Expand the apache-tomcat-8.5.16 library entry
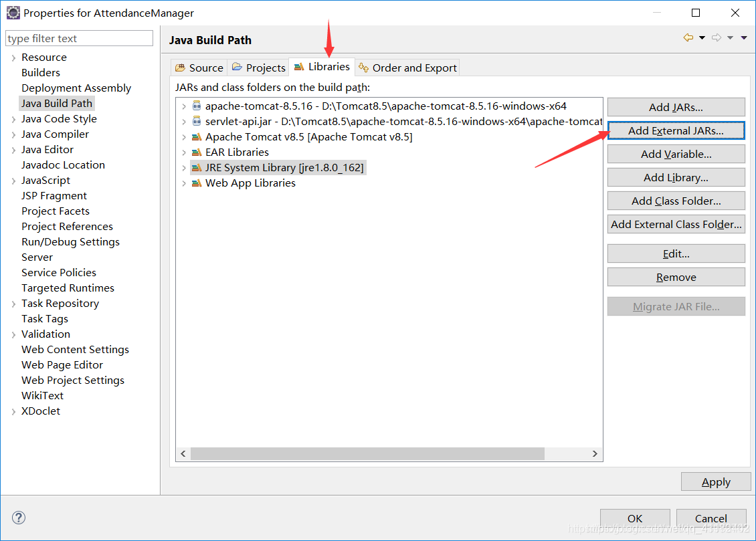The image size is (756, 541). click(x=184, y=106)
